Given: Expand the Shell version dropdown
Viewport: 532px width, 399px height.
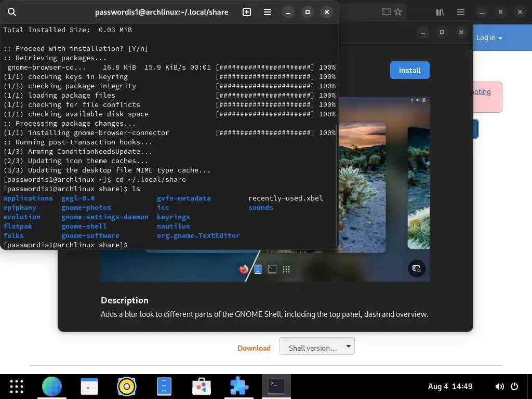Looking at the screenshot, I should 317,346.
